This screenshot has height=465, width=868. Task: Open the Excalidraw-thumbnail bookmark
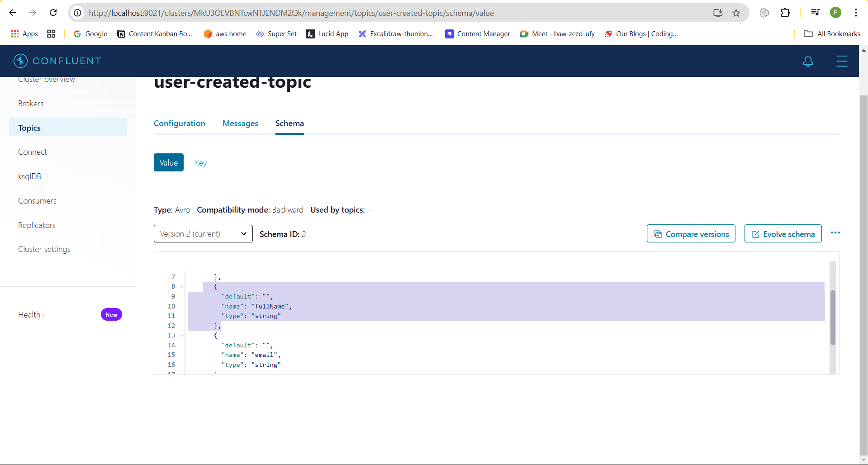(396, 34)
